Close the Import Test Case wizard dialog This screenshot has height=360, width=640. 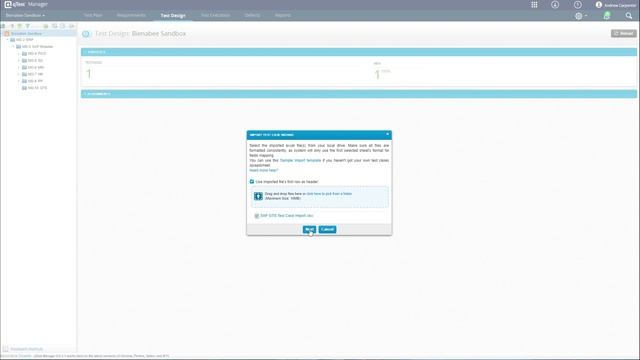[x=387, y=134]
